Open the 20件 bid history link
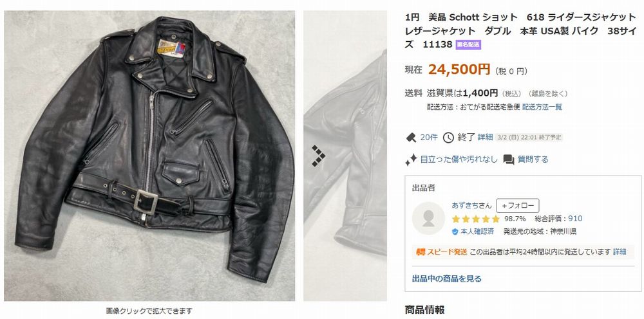The width and height of the screenshot is (644, 319). click(x=429, y=138)
